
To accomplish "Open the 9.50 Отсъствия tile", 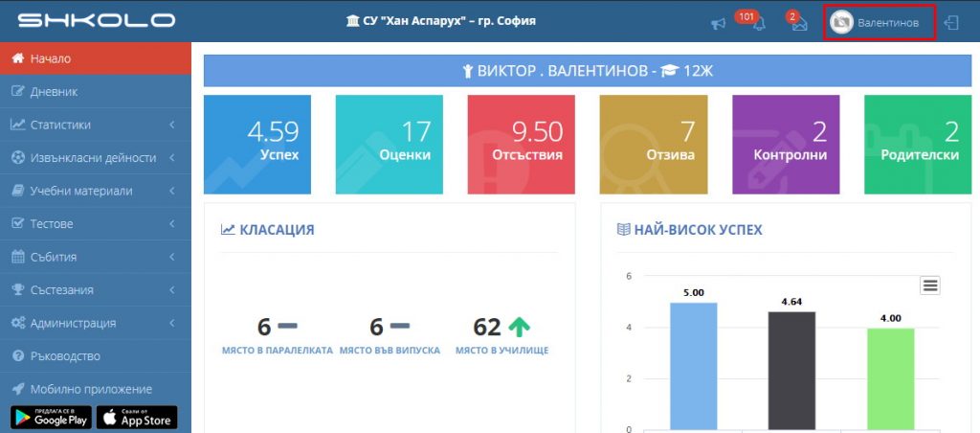I will [x=522, y=145].
